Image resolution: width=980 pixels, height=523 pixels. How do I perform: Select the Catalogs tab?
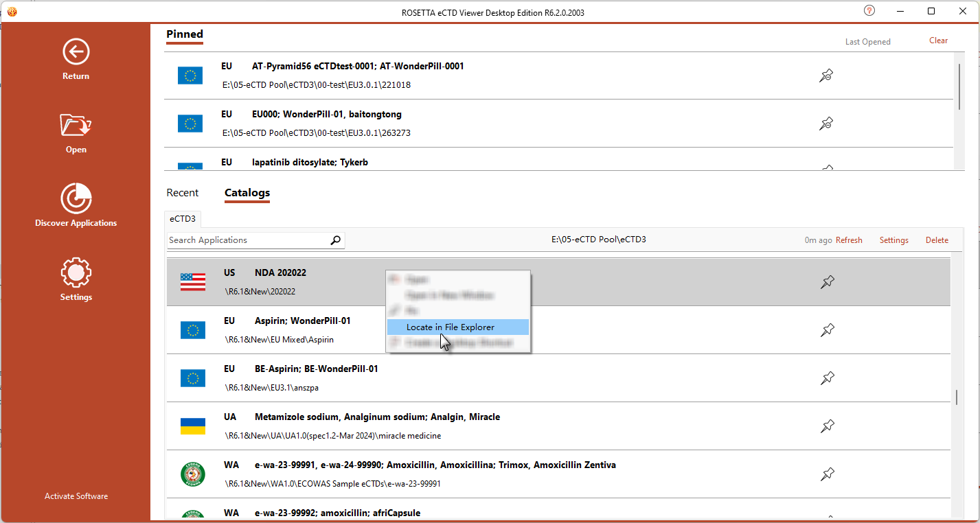[x=247, y=193]
